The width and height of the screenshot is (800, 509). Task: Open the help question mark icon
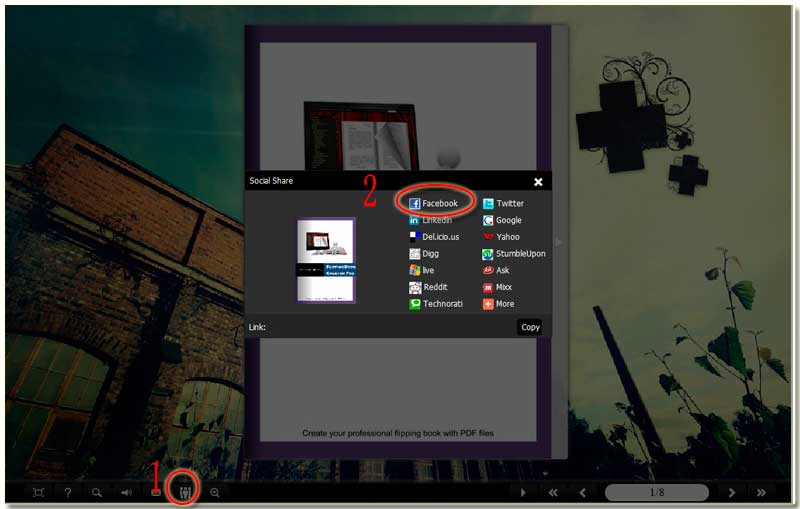[68, 492]
